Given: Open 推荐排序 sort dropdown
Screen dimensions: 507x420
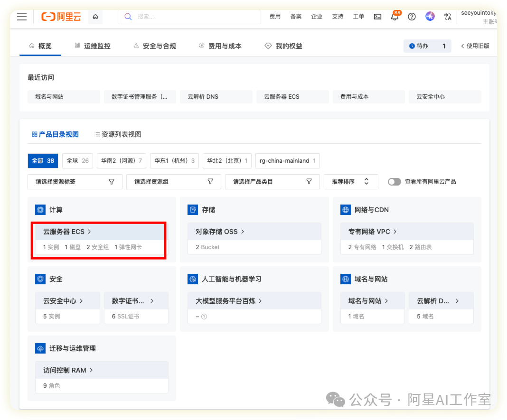Looking at the screenshot, I should tap(351, 182).
